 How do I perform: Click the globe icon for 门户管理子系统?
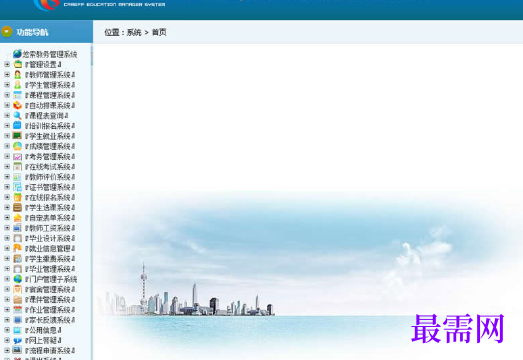(x=17, y=279)
